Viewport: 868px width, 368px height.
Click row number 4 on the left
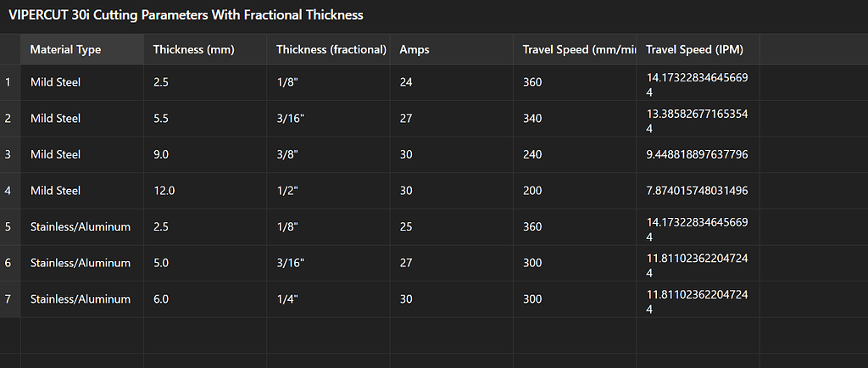tap(8, 192)
